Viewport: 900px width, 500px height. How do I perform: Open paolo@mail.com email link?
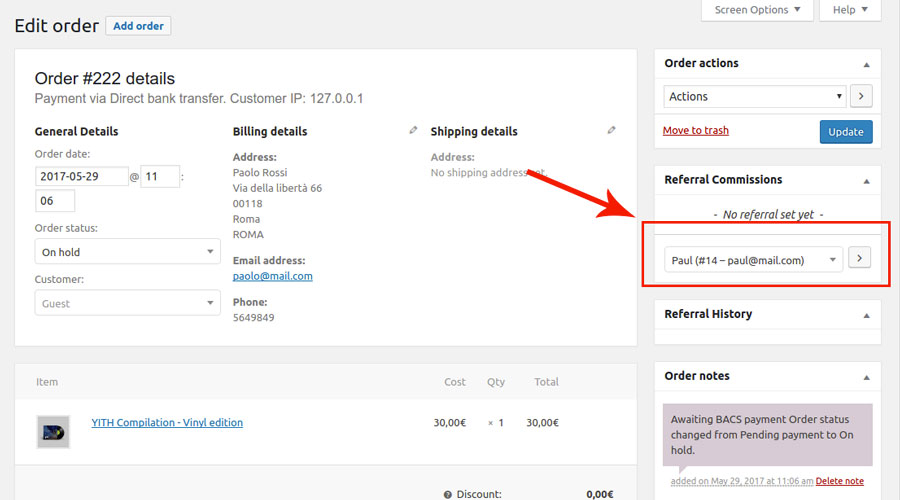pyautogui.click(x=272, y=276)
